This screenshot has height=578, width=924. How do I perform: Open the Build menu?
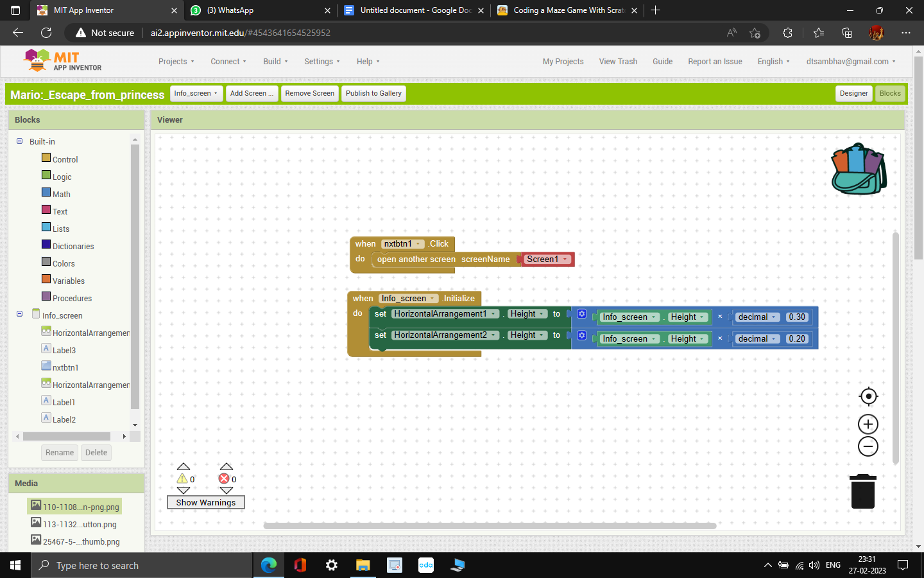(x=275, y=62)
